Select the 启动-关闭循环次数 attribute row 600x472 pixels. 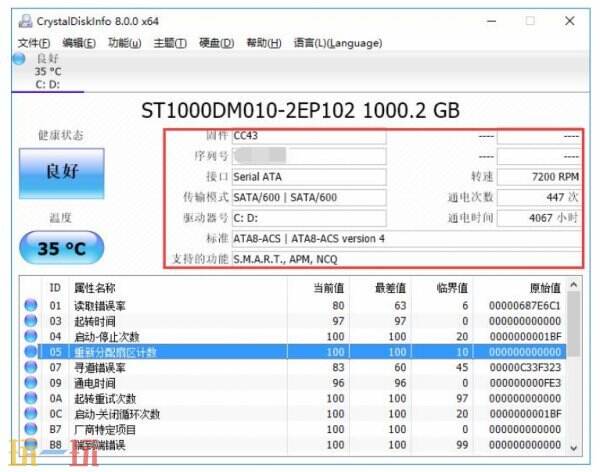[x=293, y=414]
